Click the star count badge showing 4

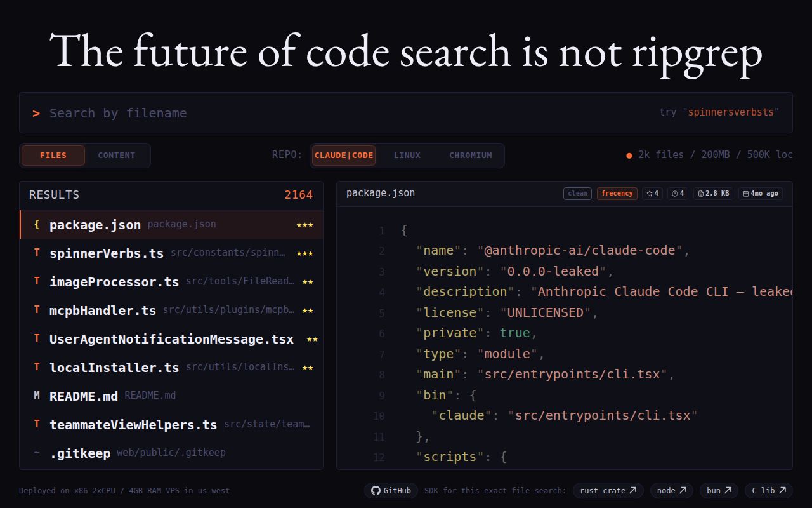[652, 194]
